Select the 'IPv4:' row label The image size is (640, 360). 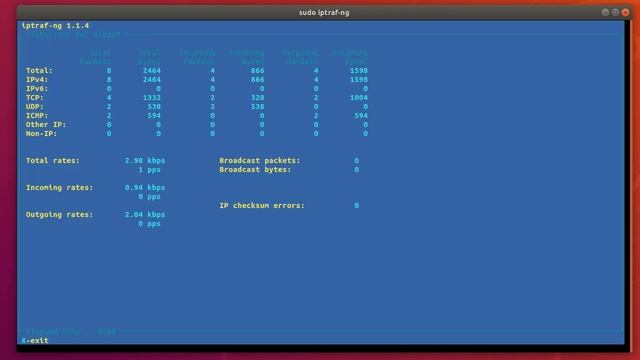(x=37, y=80)
